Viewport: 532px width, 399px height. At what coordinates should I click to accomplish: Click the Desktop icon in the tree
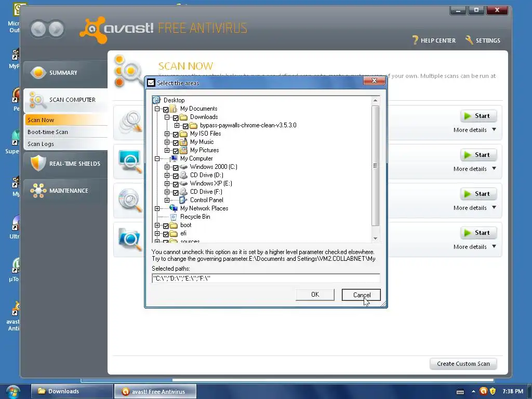pos(156,100)
